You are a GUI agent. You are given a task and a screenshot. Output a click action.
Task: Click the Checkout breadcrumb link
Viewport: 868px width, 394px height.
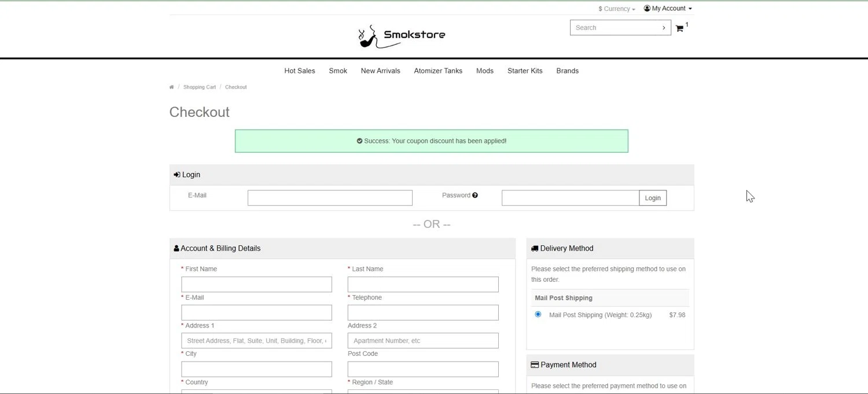(236, 87)
